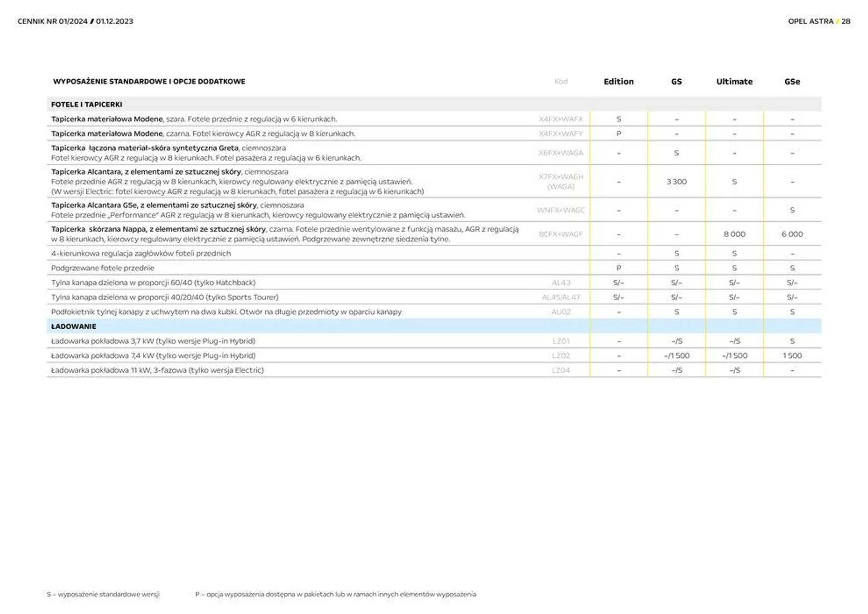Click the code 'LZ04'
Image resolution: width=868 pixels, height=614 pixels.
(x=561, y=370)
